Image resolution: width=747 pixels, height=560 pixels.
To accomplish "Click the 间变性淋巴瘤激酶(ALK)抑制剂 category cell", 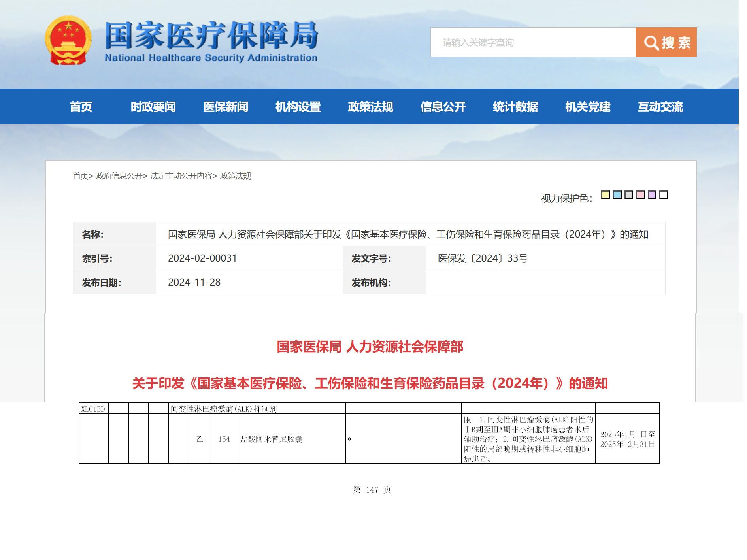I will (257, 409).
